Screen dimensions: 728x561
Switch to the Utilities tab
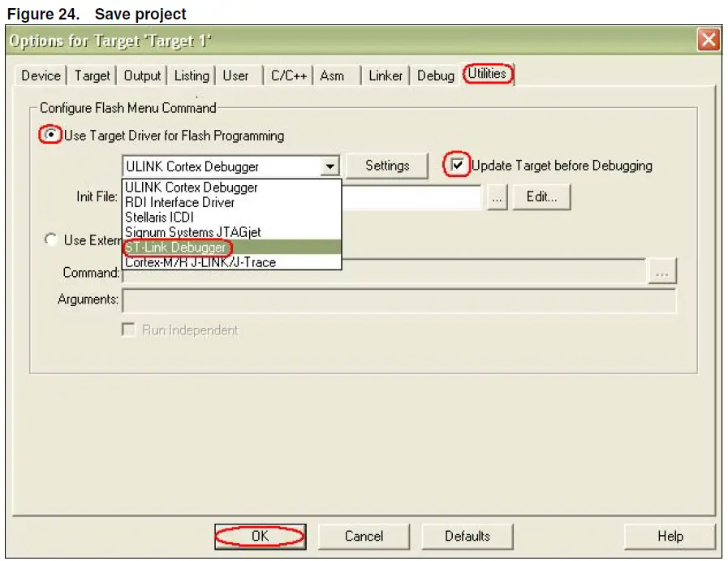(487, 75)
